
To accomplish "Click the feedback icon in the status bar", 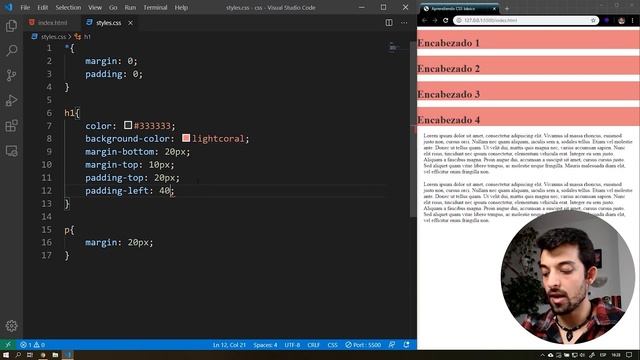I will [x=392, y=345].
